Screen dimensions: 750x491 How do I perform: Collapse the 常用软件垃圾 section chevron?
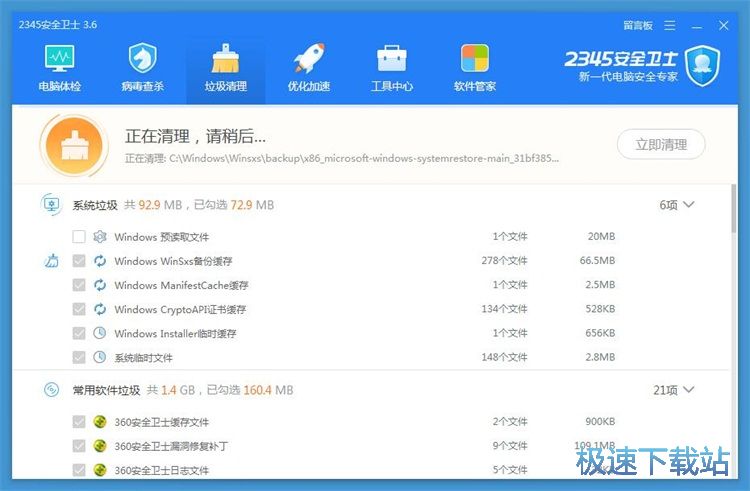point(689,390)
